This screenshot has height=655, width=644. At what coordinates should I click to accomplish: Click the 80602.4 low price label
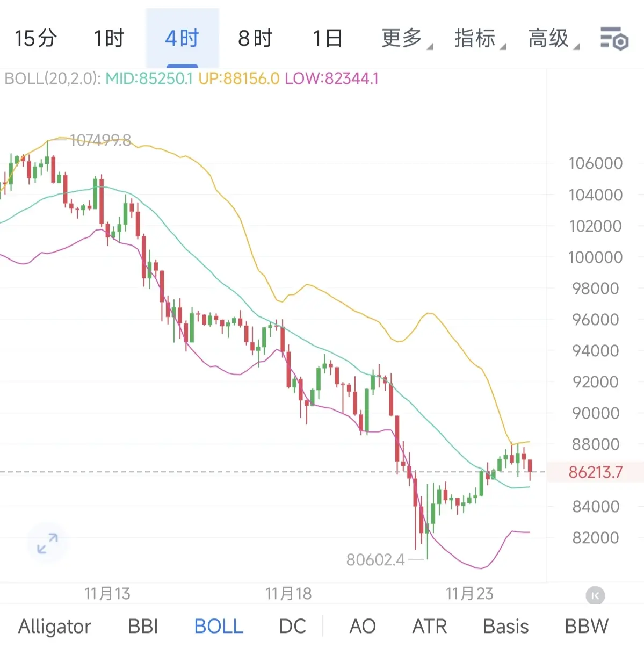tap(375, 560)
